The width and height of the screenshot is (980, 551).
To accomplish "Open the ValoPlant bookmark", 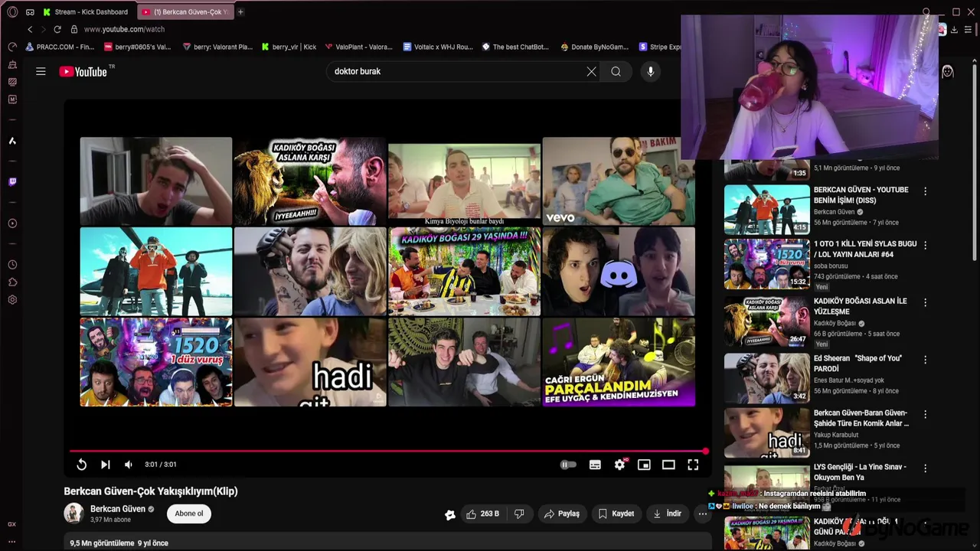I will pos(358,47).
